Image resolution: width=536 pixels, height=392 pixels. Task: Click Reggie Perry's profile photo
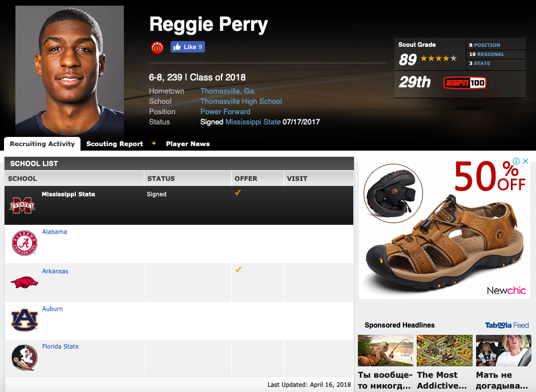tap(70, 71)
